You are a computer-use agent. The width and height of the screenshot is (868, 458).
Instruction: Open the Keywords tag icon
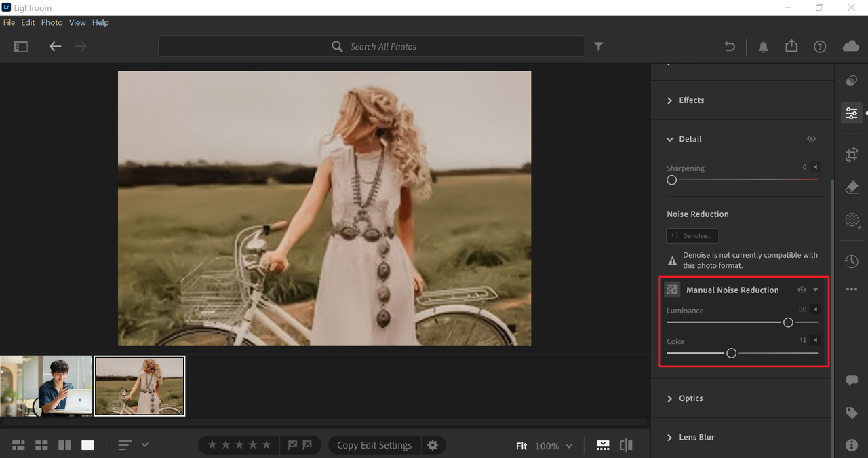pyautogui.click(x=852, y=413)
